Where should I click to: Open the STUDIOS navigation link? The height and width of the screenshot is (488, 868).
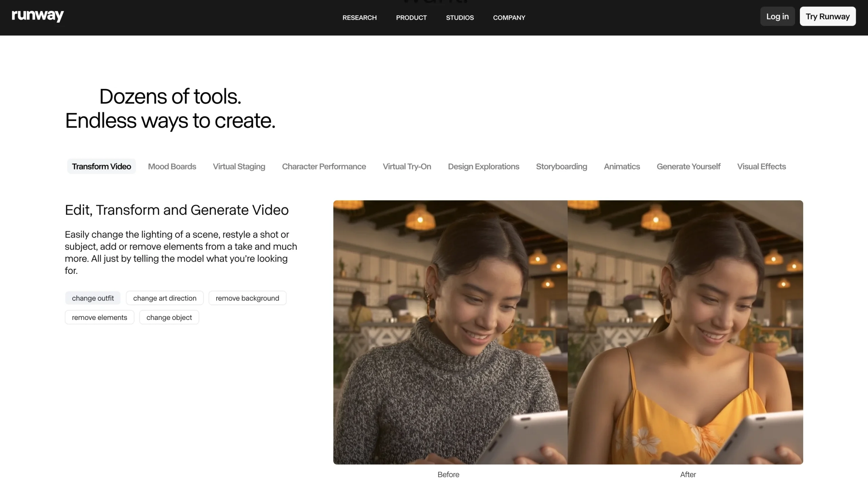click(460, 18)
